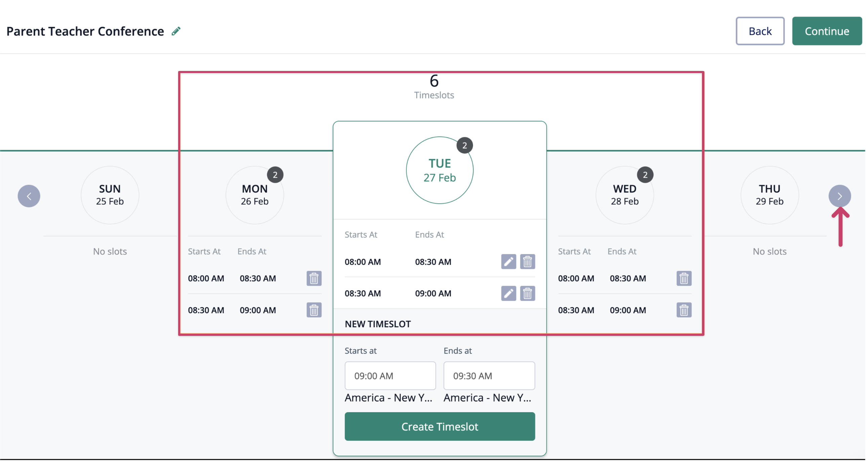The height and width of the screenshot is (465, 868).
Task: Edit Tuesday's 08:00 AM timeslot
Action: 508,262
